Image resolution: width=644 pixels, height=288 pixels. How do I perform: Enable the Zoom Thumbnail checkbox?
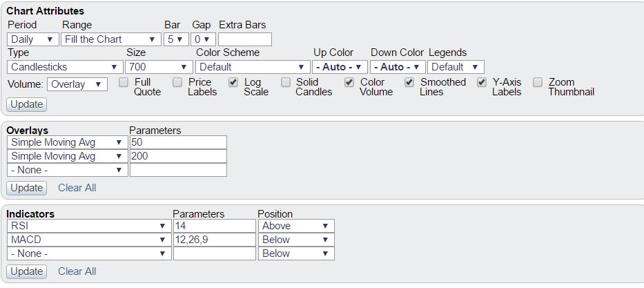(537, 83)
